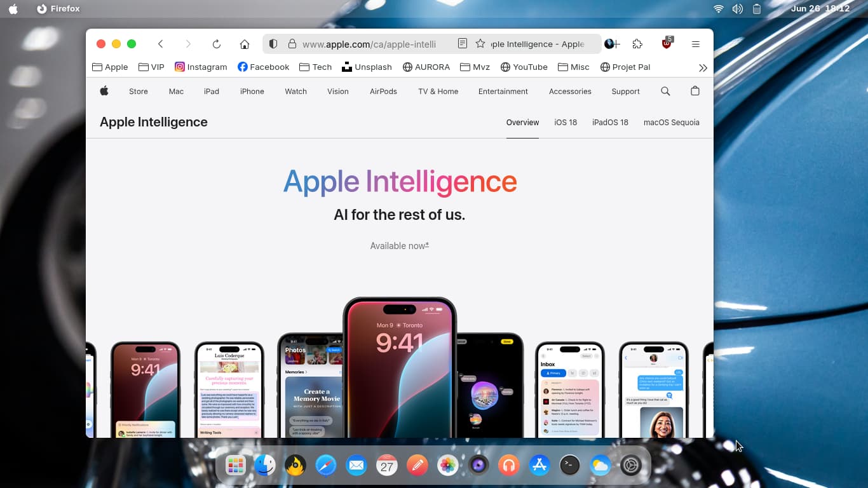Open the red pencil editor dock app
The width and height of the screenshot is (868, 488).
coord(417,466)
